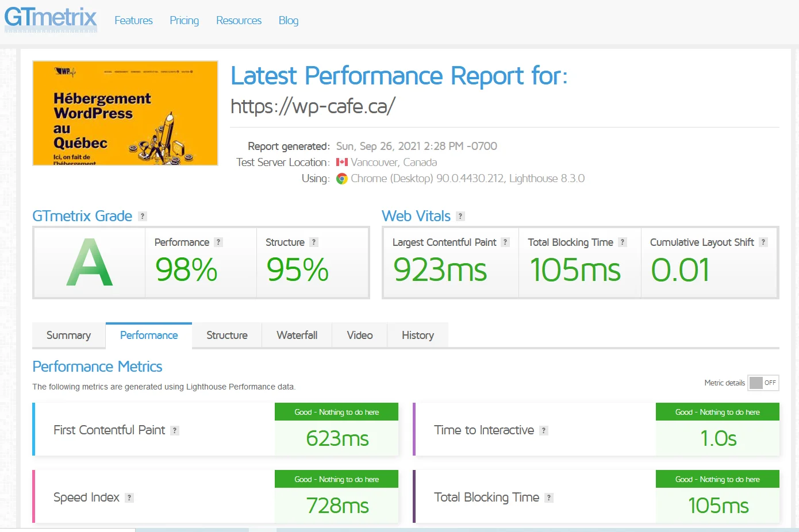Viewport: 799px width, 532px height.
Task: Click the Chrome browser icon
Action: pos(342,179)
